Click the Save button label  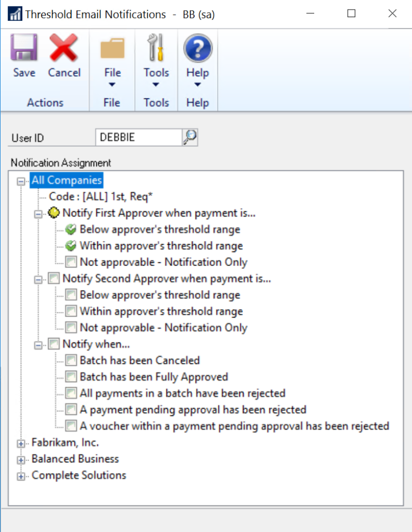point(24,72)
